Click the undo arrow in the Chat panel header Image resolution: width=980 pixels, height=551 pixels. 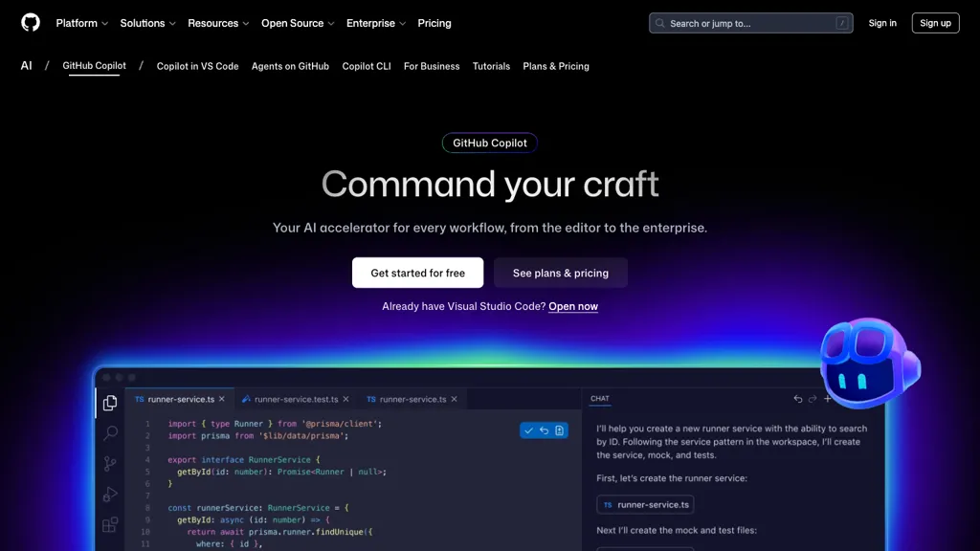pos(798,399)
